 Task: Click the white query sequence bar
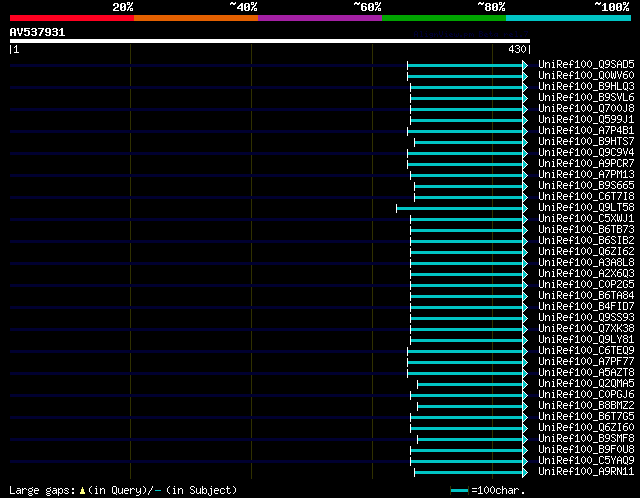click(270, 41)
